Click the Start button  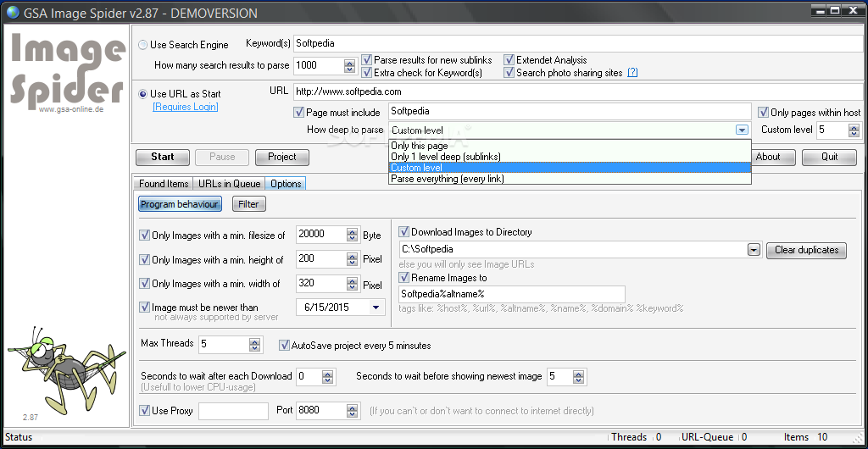point(163,157)
